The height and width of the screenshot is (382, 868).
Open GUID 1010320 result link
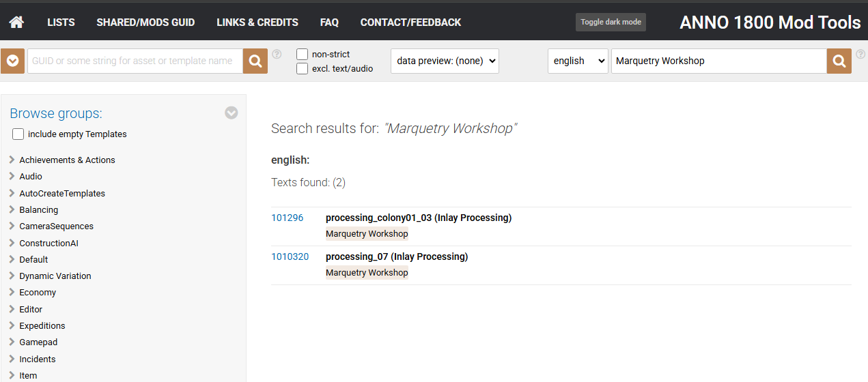coord(290,257)
